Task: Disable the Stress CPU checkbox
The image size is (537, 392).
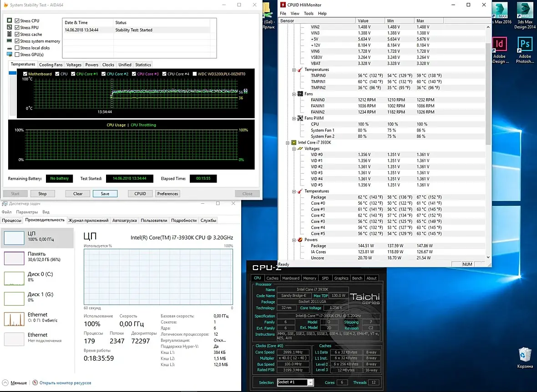Action: [17, 21]
